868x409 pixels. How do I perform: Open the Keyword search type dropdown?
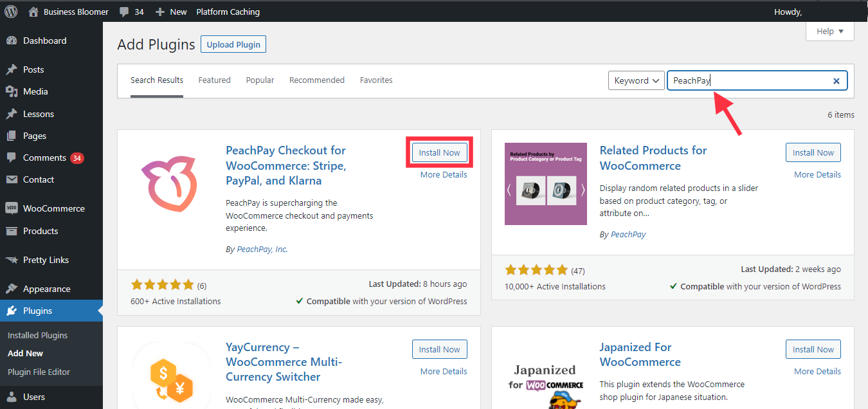(637, 80)
